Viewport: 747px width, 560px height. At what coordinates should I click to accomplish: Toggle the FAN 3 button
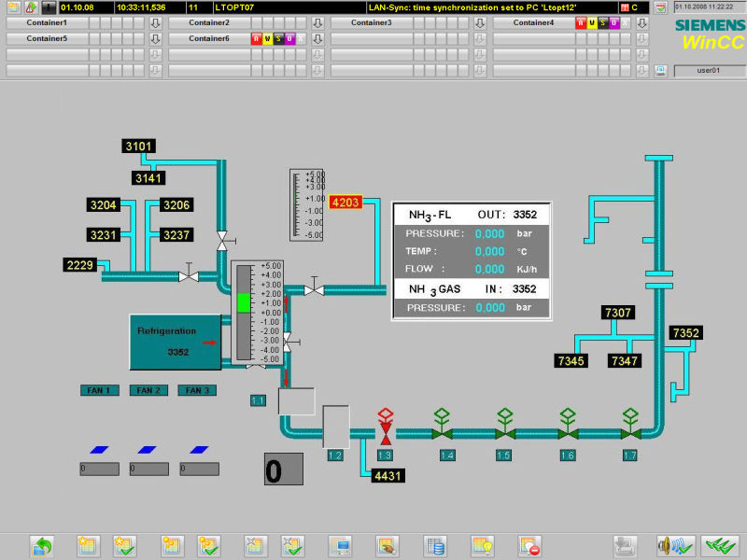197,391
